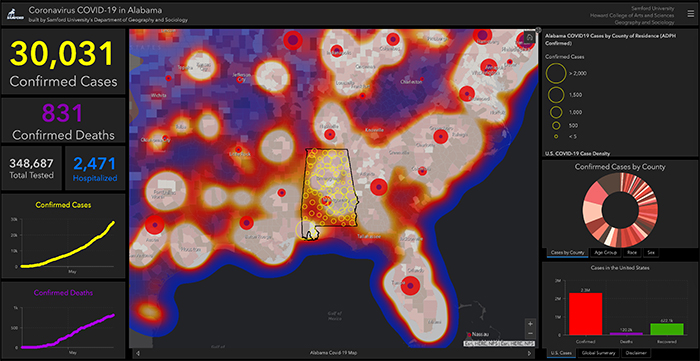Viewport: 700px width, 361px height.
Task: Click the 831 confirmed deaths number
Action: click(x=63, y=113)
